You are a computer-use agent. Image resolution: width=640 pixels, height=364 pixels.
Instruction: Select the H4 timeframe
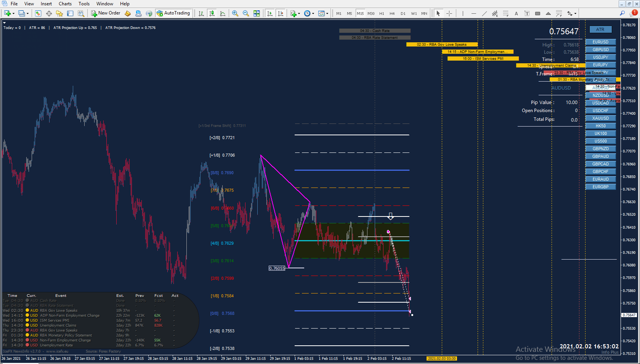pos(392,13)
